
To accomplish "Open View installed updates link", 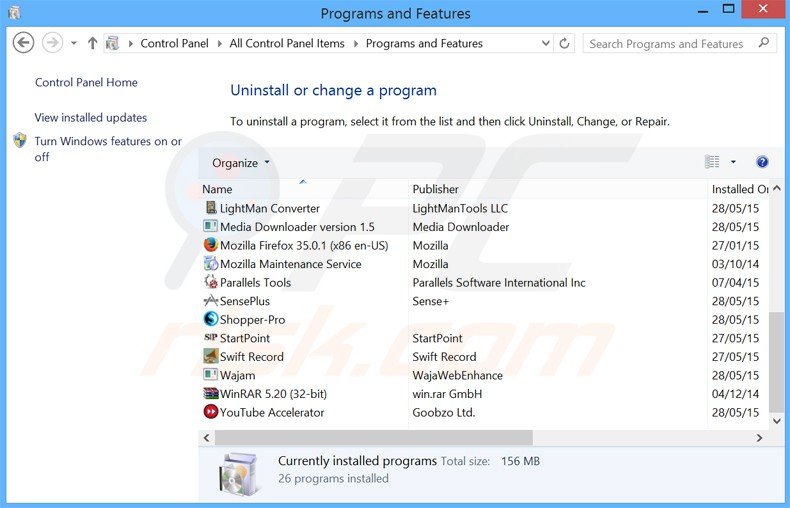I will (91, 117).
